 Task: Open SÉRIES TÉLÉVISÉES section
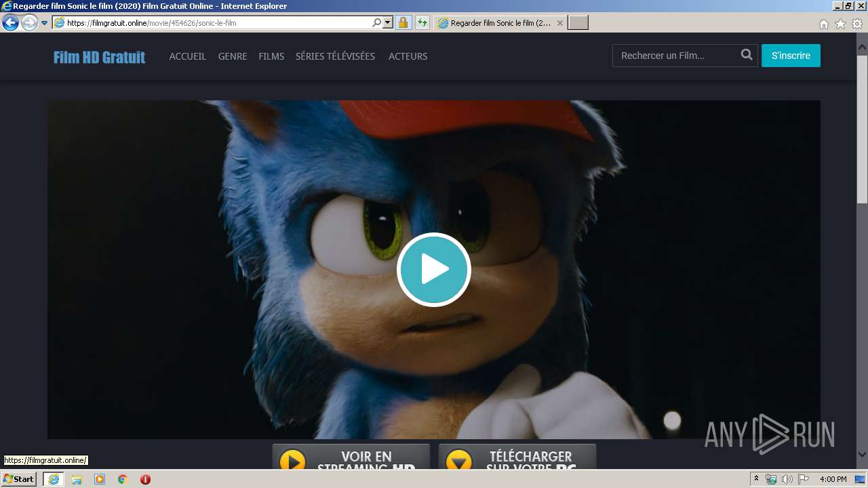click(335, 56)
